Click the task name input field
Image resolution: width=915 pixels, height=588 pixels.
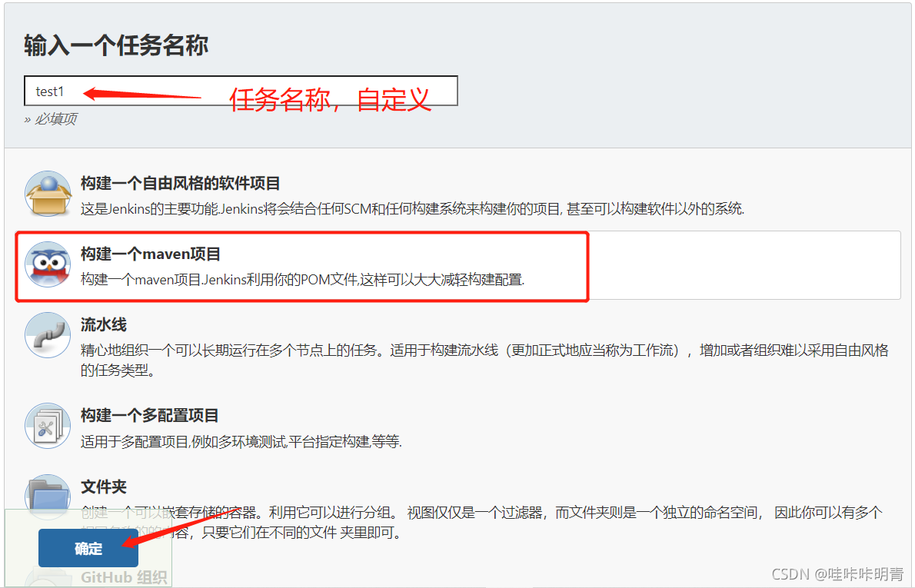pos(241,91)
